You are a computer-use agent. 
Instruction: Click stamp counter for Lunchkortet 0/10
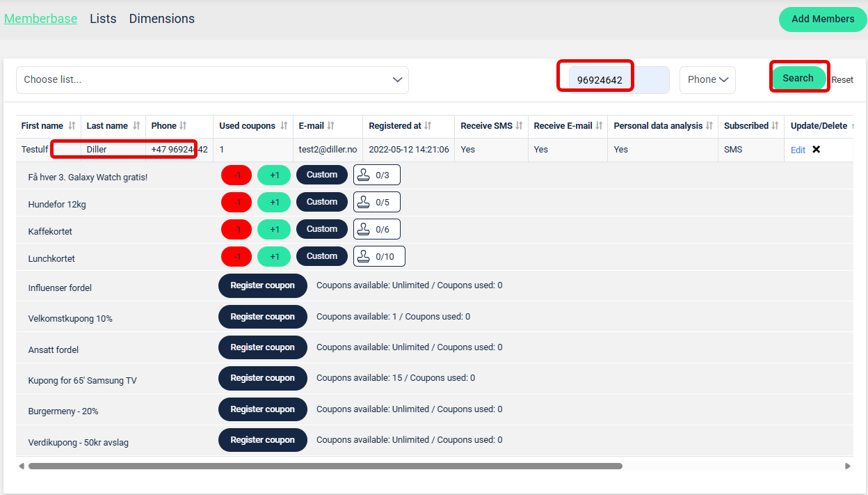click(379, 256)
